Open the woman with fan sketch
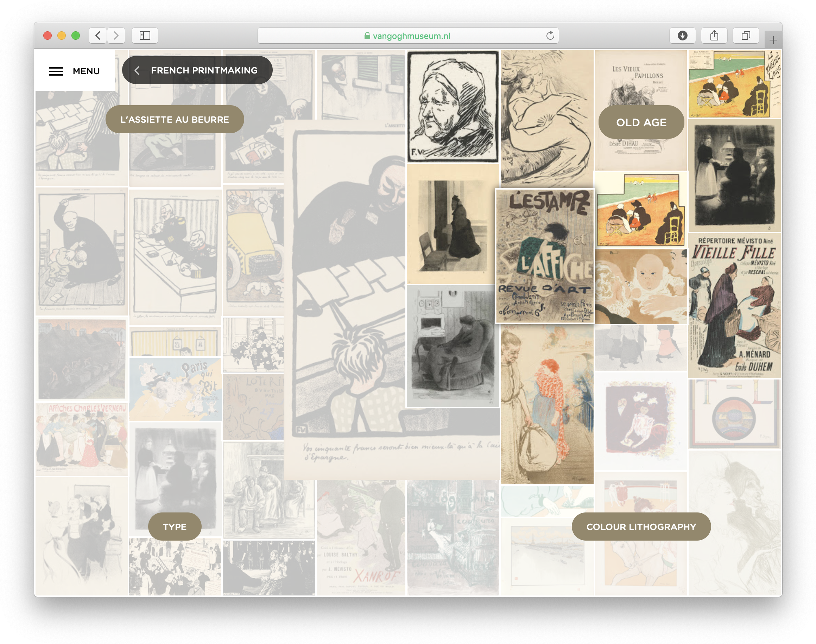816x644 pixels. pos(547,119)
